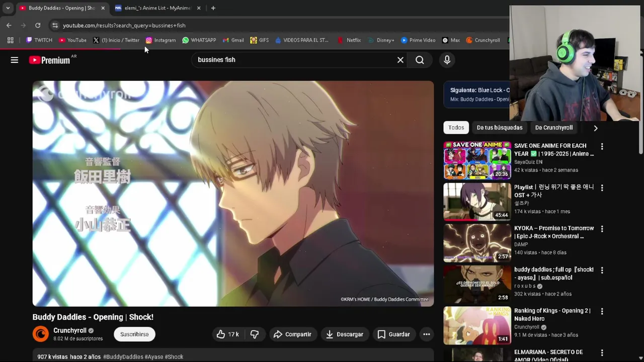Open options for Playlist OST video

pos(602,188)
